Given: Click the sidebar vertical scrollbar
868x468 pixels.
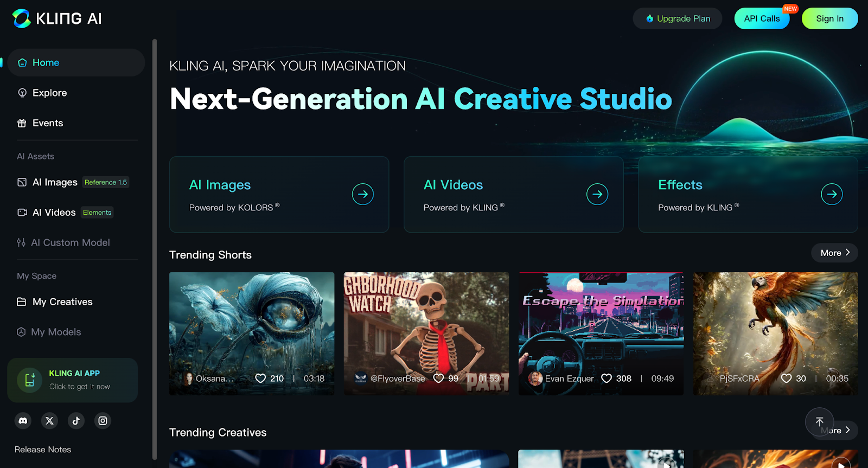Looking at the screenshot, I should [155, 249].
